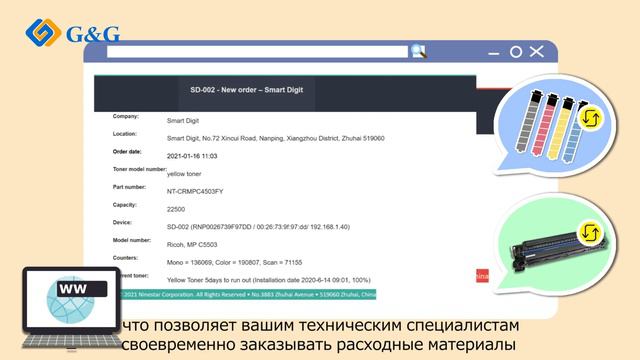Click the location address text

coord(276,138)
